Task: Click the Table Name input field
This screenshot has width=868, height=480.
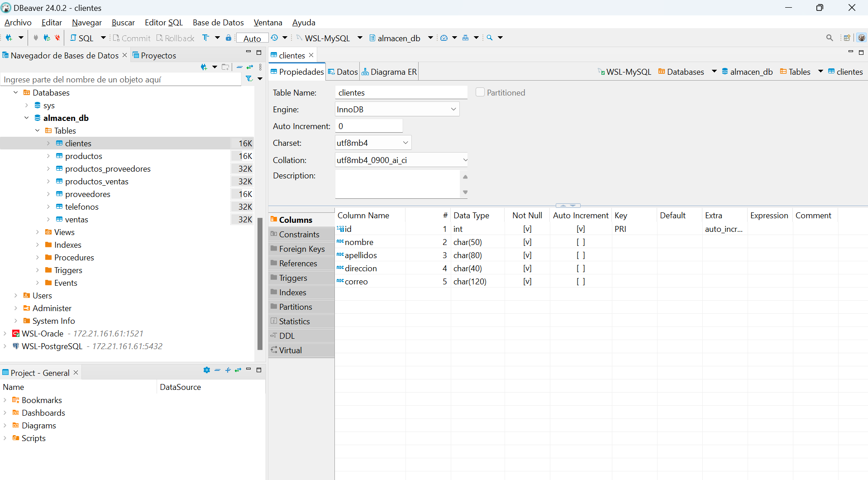Action: pyautogui.click(x=401, y=92)
